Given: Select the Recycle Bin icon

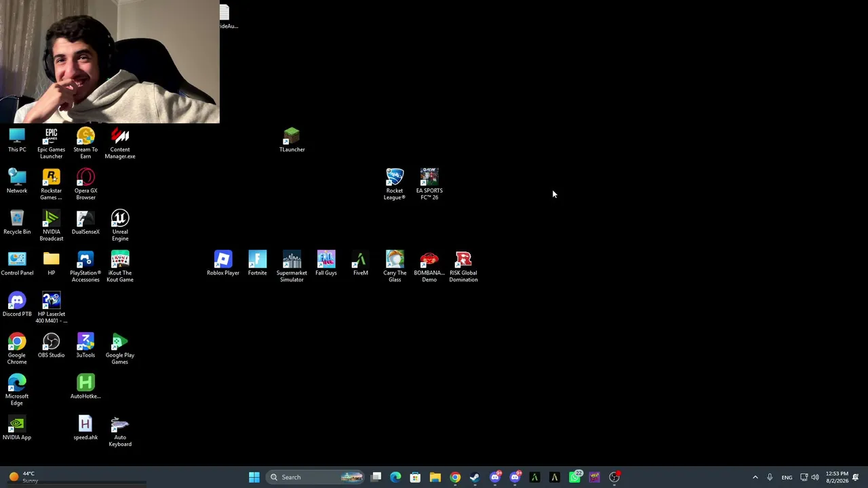Looking at the screenshot, I should pos(17,223).
